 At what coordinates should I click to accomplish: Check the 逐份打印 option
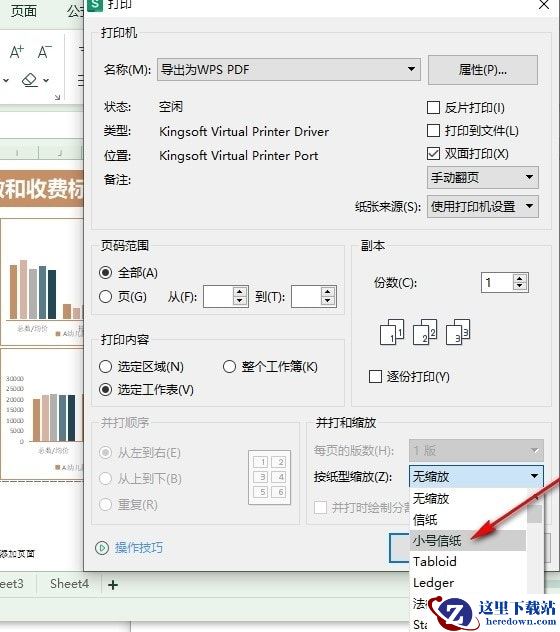[375, 376]
